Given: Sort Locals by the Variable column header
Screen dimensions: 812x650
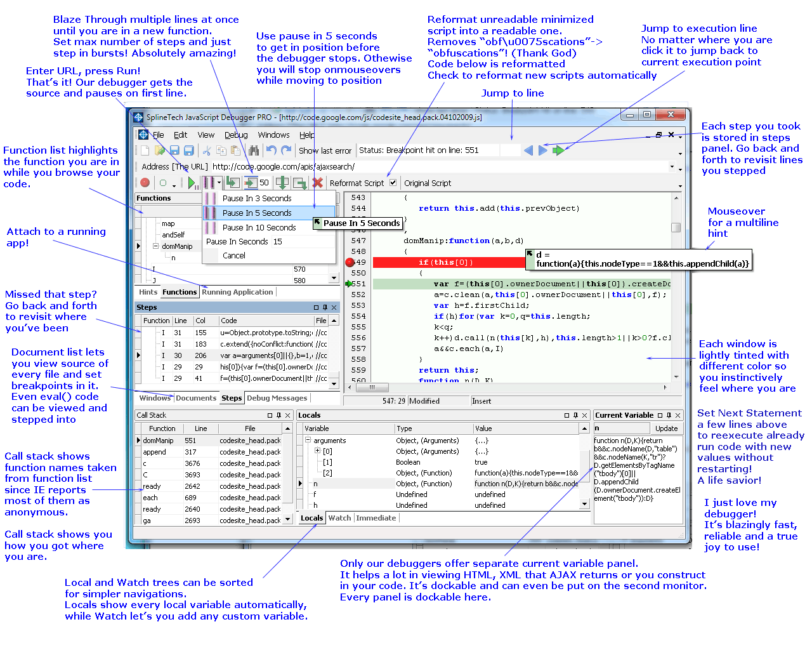Looking at the screenshot, I should coord(348,428).
